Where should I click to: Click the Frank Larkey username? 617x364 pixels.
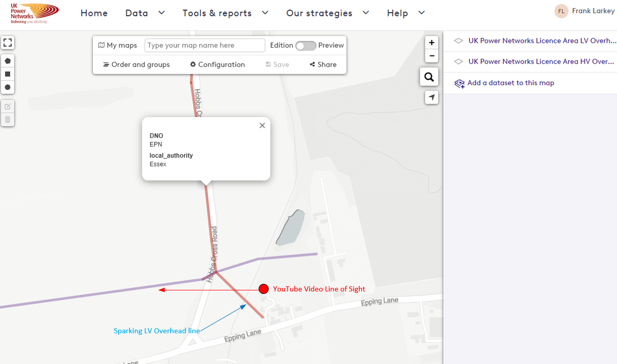[593, 11]
